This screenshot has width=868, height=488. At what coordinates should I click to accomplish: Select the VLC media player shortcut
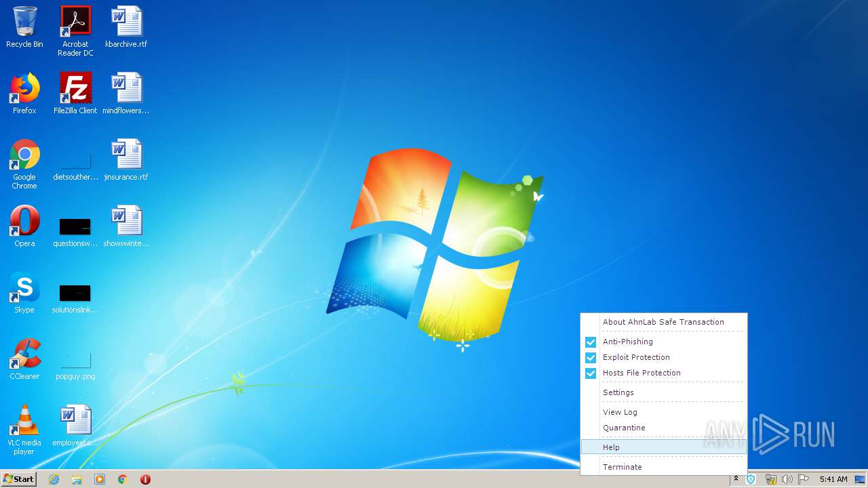coord(24,430)
